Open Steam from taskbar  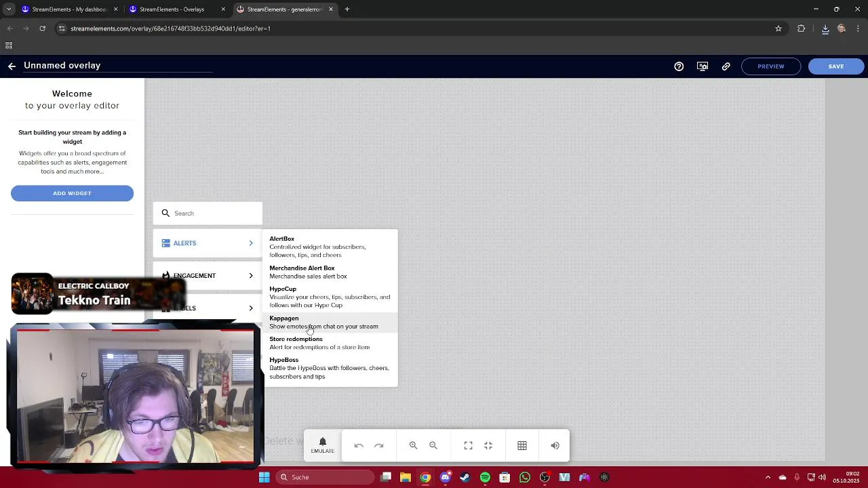point(465,477)
